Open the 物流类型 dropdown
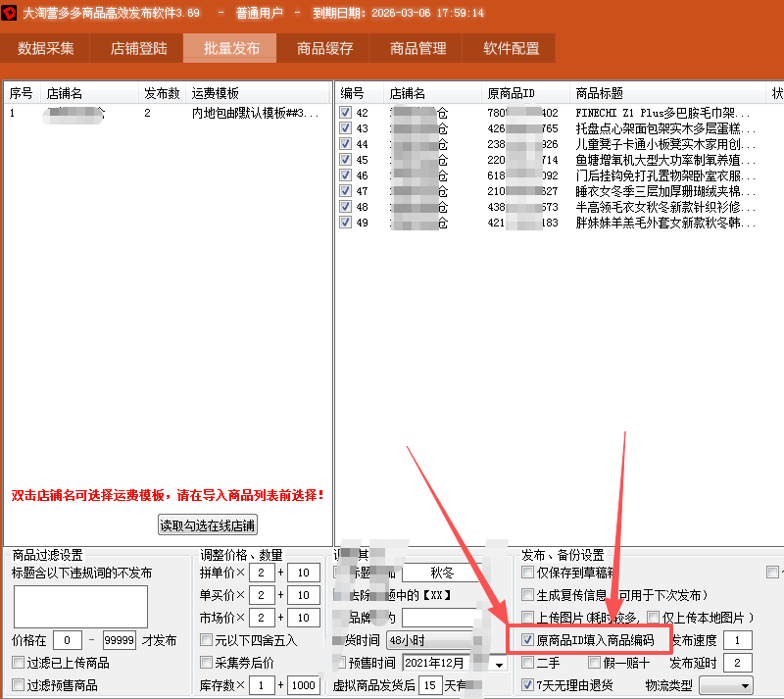 coord(725,685)
